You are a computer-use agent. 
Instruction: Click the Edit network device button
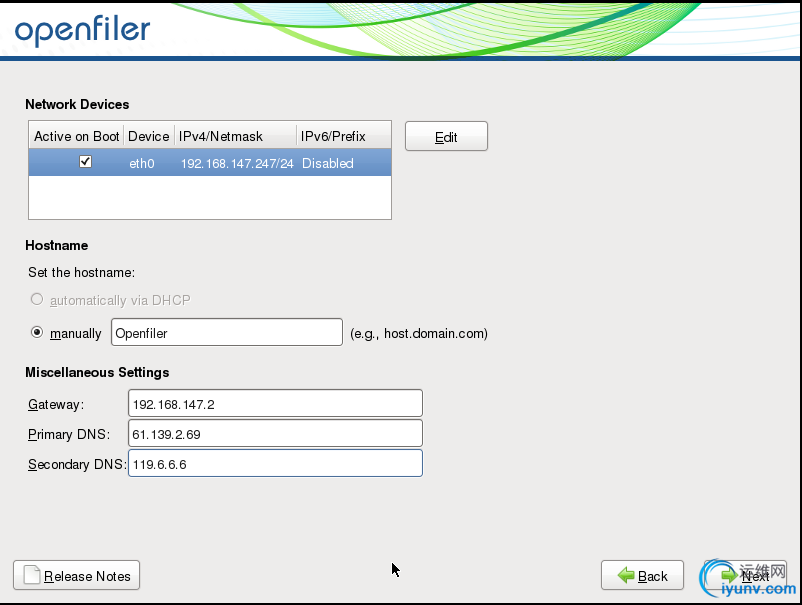click(x=446, y=137)
